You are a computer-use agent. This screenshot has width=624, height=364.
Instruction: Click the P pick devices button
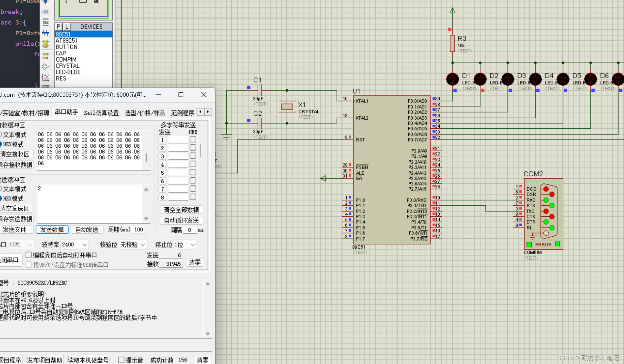pyautogui.click(x=58, y=27)
